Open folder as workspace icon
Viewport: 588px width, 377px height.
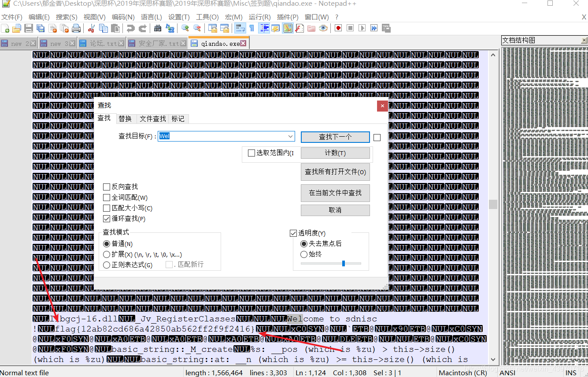[x=311, y=28]
